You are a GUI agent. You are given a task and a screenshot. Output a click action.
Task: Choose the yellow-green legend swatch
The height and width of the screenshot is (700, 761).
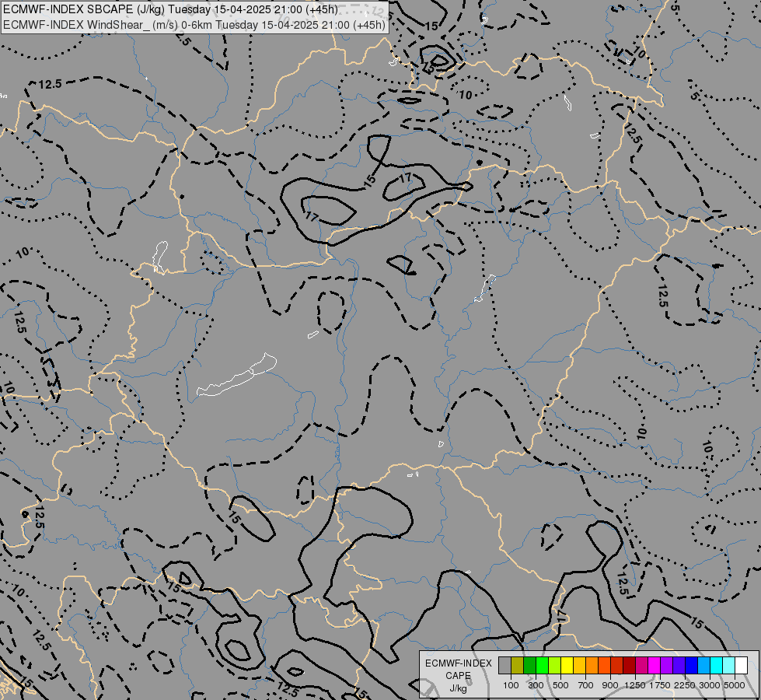[555, 666]
